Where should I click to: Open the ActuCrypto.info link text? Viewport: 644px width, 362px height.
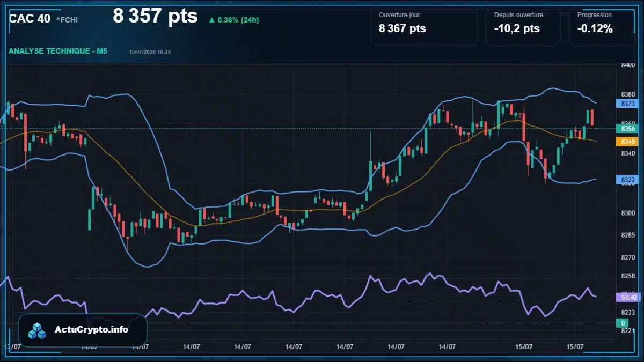92,330
